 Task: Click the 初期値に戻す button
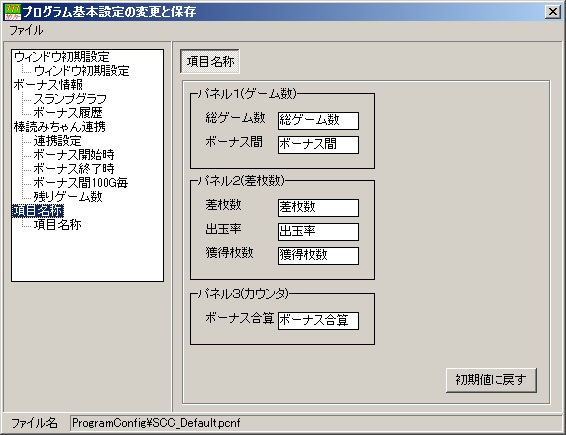[491, 380]
